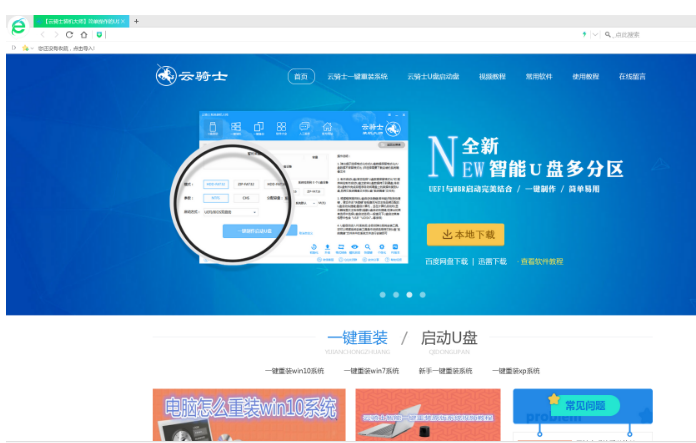Open 电脑怎么重装win10系统 article thumbnail
The image size is (696, 443).
pos(249,415)
